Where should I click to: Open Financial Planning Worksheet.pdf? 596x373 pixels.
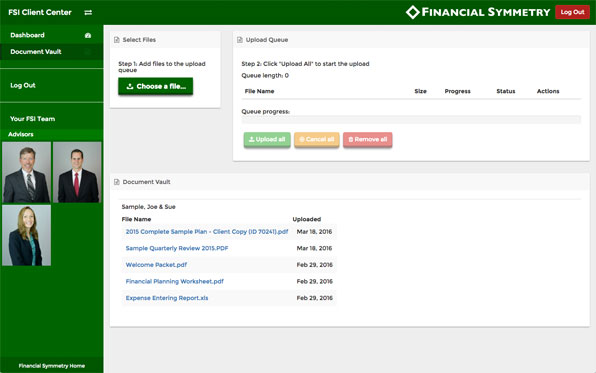174,281
